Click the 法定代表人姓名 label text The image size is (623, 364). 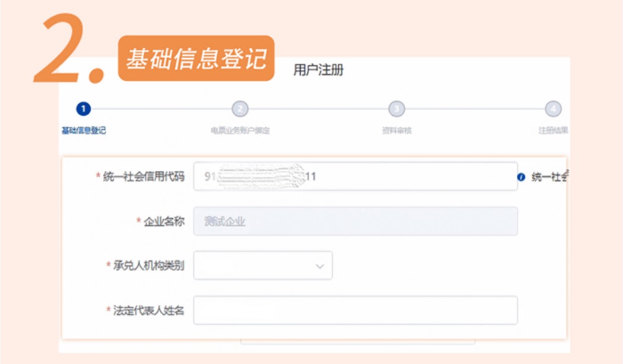[x=148, y=310]
